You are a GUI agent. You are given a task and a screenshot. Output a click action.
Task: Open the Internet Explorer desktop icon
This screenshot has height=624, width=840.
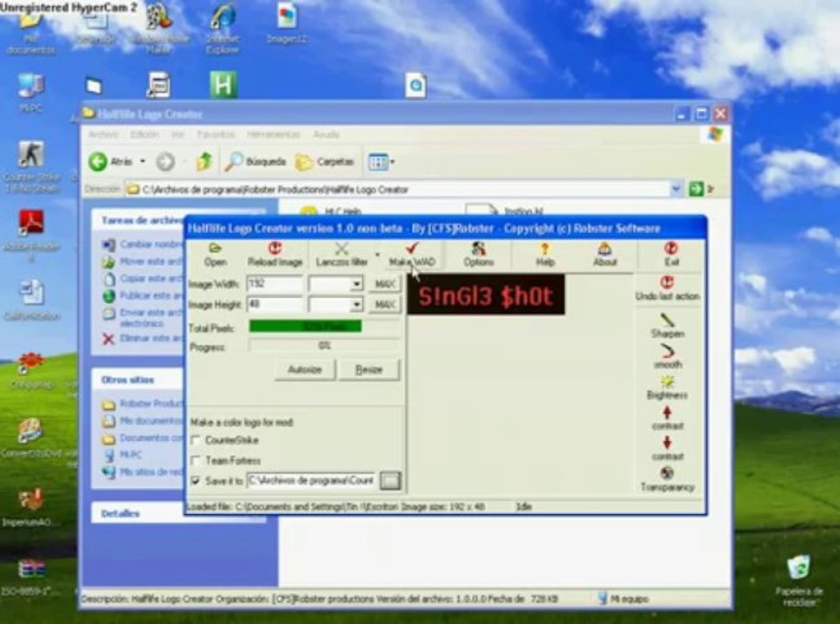click(223, 29)
